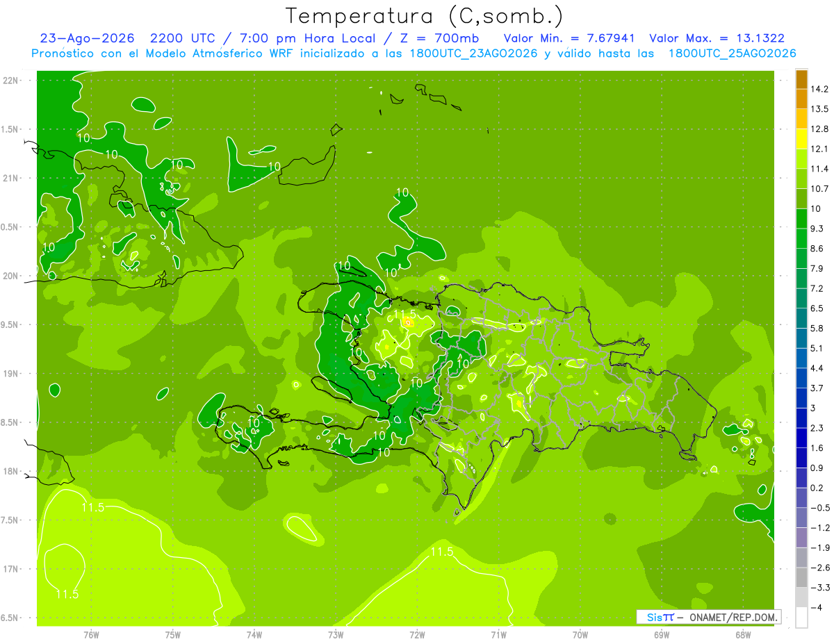Image resolution: width=834 pixels, height=644 pixels.
Task: Click the 'Temperatura (C,somb.)' title
Action: 425,15
